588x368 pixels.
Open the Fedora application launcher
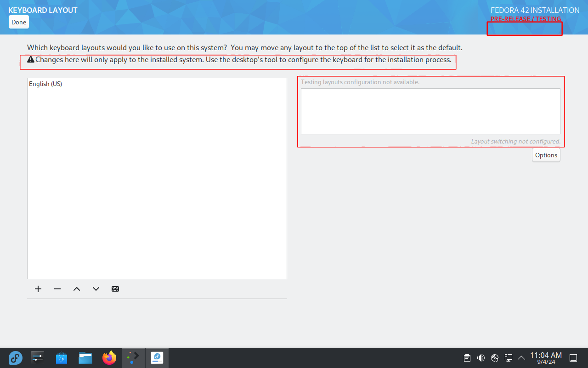point(16,358)
